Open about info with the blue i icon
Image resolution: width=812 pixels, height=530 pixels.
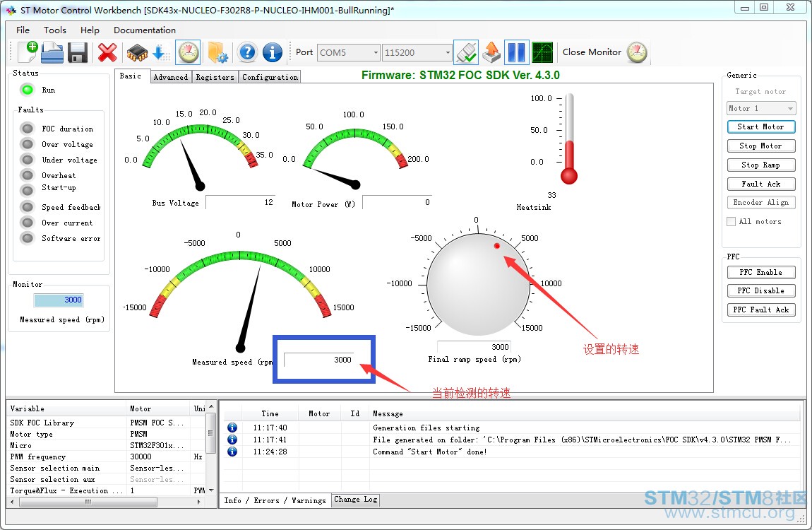point(273,52)
